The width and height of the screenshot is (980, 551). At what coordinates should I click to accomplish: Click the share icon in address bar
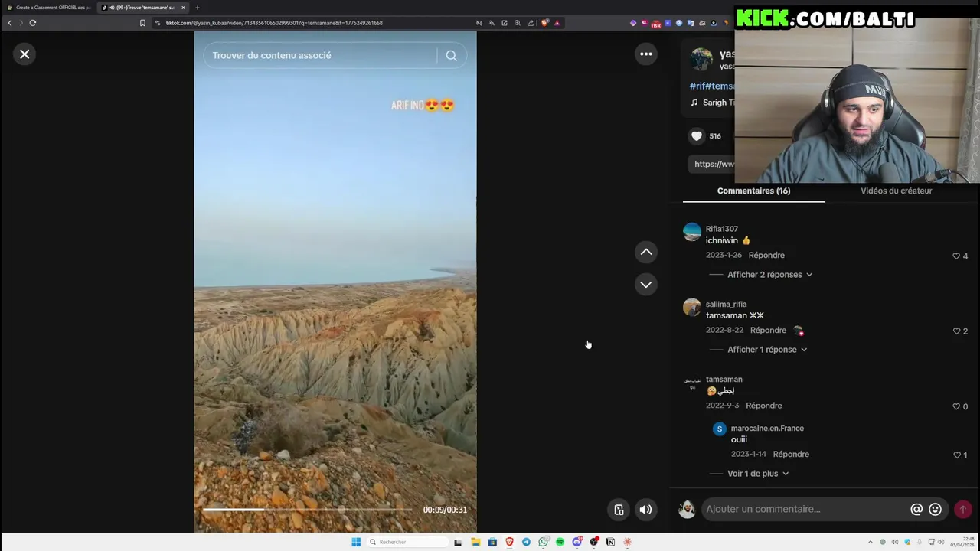[531, 23]
